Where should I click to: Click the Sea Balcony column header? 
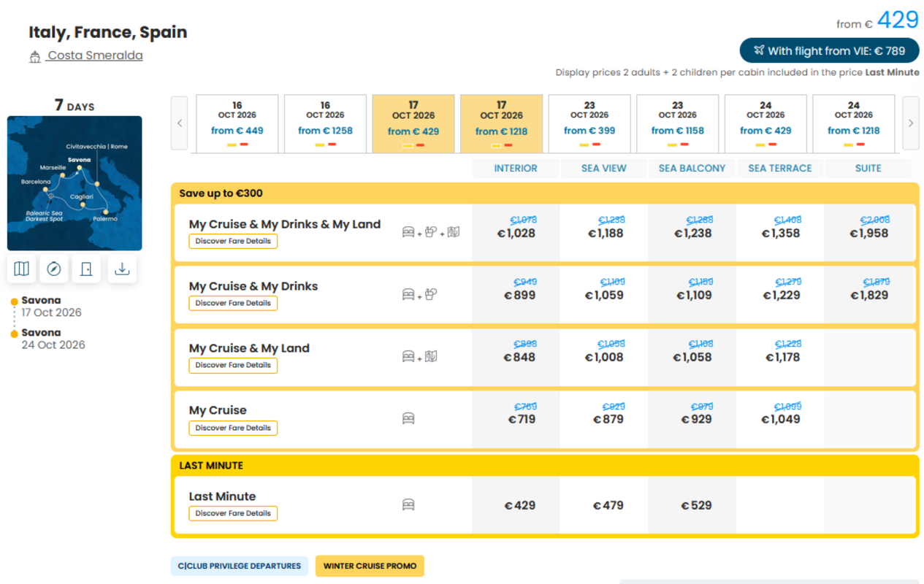coord(692,168)
